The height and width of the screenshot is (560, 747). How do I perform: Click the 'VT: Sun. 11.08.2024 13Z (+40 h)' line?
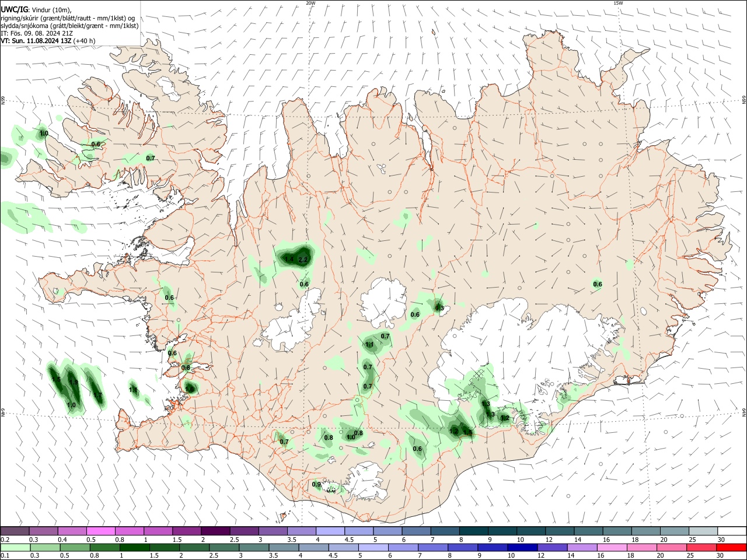(48, 41)
